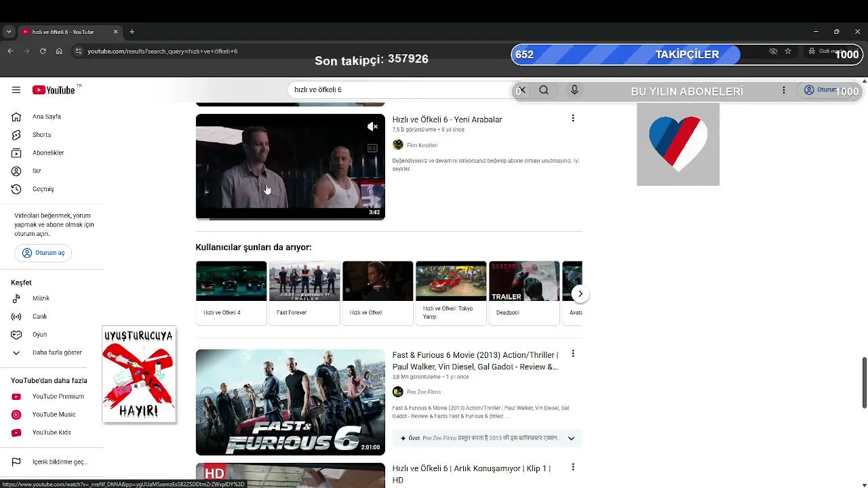This screenshot has width=868, height=488.
Task: Click the YouTube logo
Action: tap(54, 90)
